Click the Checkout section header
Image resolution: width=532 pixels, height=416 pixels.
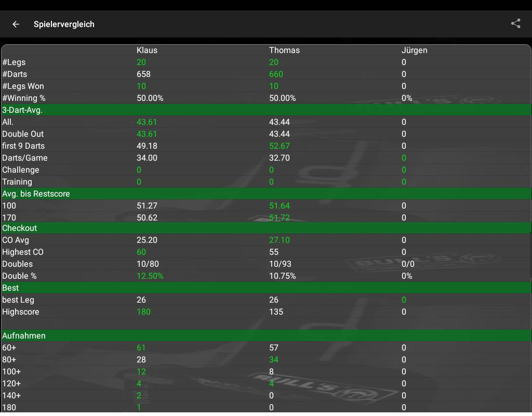20,228
